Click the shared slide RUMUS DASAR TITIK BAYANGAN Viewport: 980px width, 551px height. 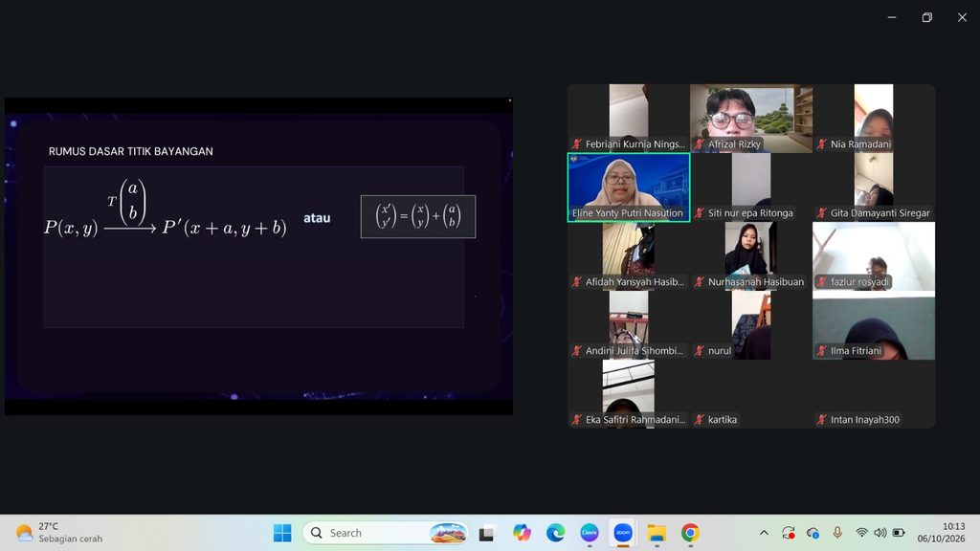tap(258, 256)
